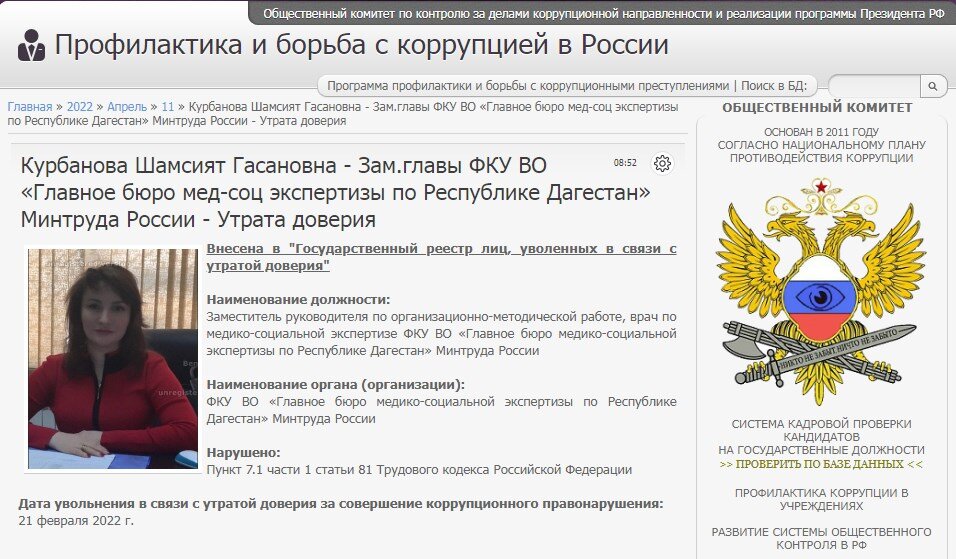956x559 pixels.
Task: Click the ОБЩЕСТВЕННЫЙ КОМИТЕТ sidebar heading
Action: 817,108
